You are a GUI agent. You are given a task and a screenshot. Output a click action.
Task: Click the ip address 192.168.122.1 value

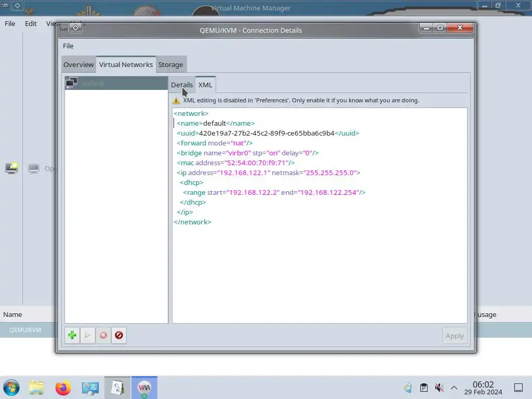coord(244,172)
